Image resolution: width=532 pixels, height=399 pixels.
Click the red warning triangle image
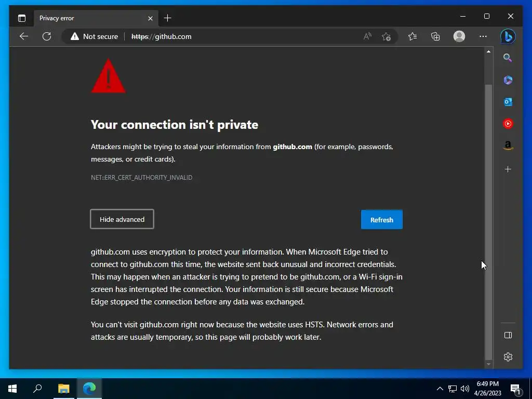click(108, 76)
